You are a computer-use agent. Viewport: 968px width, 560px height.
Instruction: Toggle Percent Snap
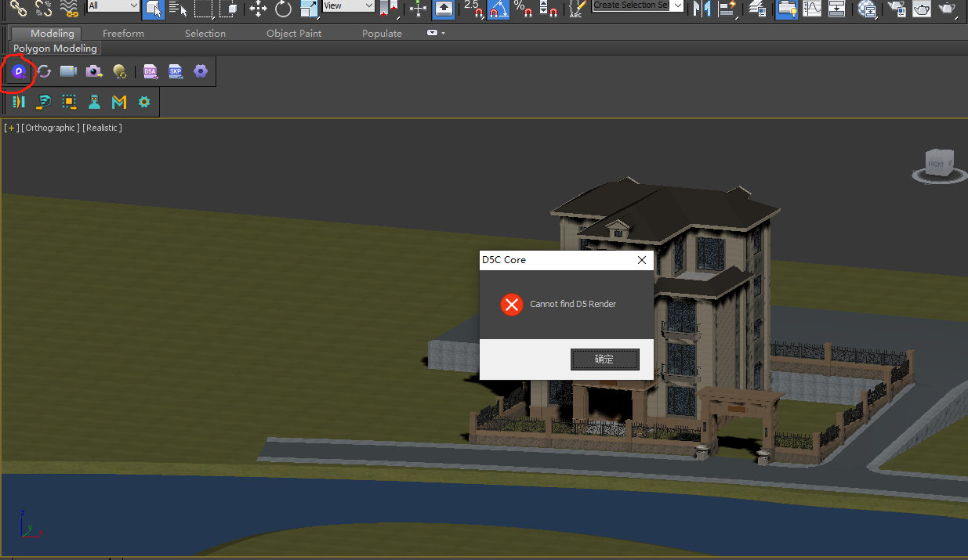tap(522, 9)
